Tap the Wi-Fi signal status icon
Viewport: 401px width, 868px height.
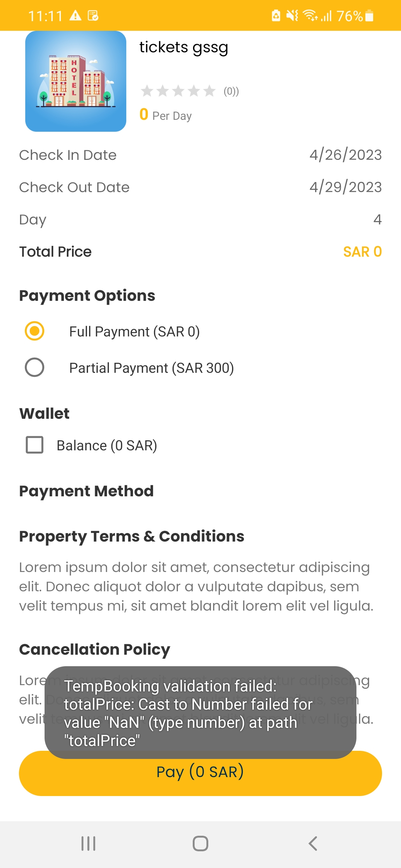click(310, 16)
